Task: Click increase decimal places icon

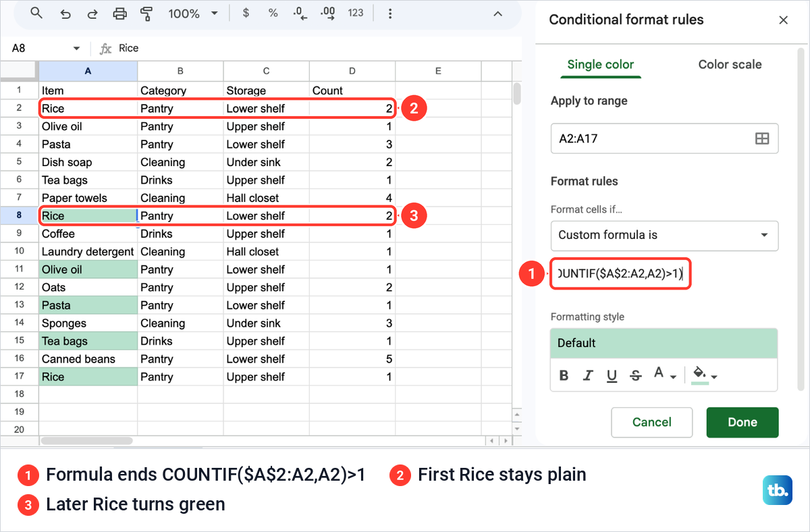Action: click(x=327, y=13)
